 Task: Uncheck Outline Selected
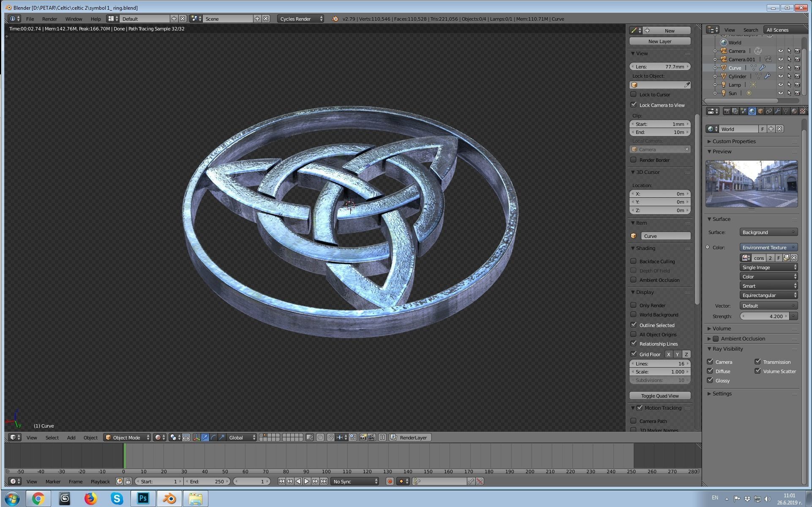[633, 325]
